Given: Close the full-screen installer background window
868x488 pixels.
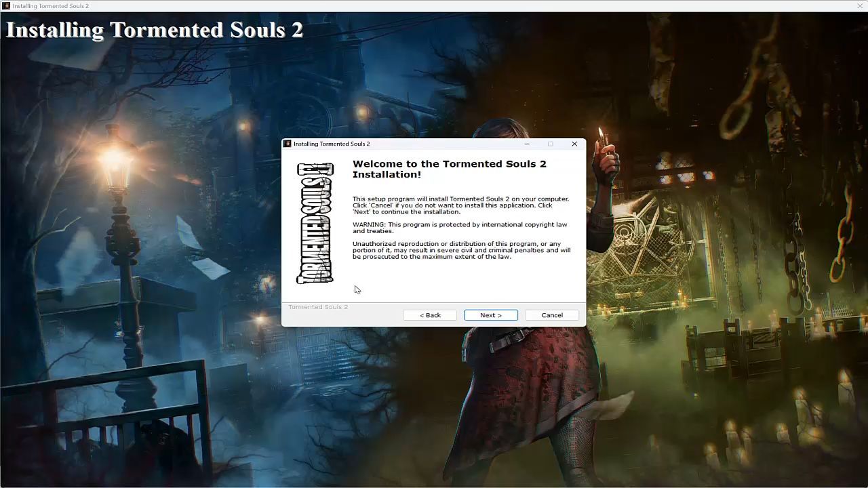Looking at the screenshot, I should 860,6.
